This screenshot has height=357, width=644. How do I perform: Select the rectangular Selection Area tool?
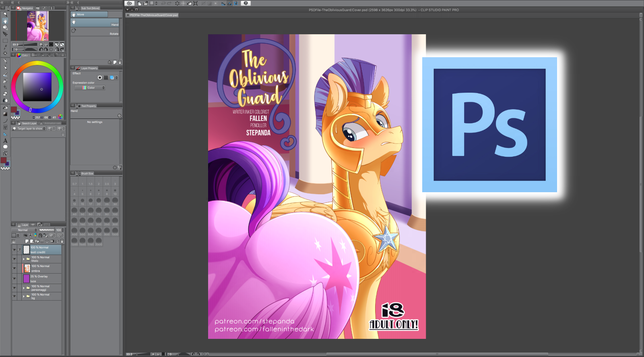[5, 41]
